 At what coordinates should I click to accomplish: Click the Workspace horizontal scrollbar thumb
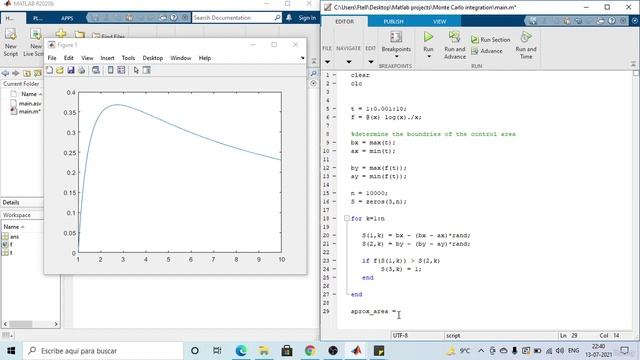21,324
